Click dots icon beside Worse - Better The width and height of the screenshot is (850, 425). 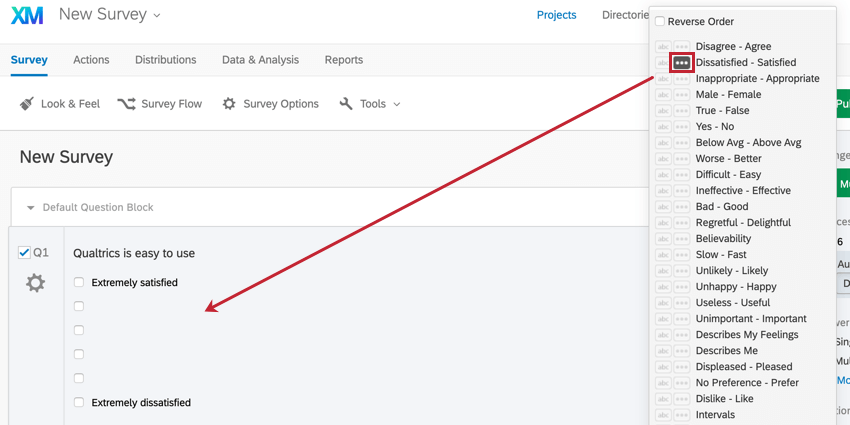coord(681,159)
